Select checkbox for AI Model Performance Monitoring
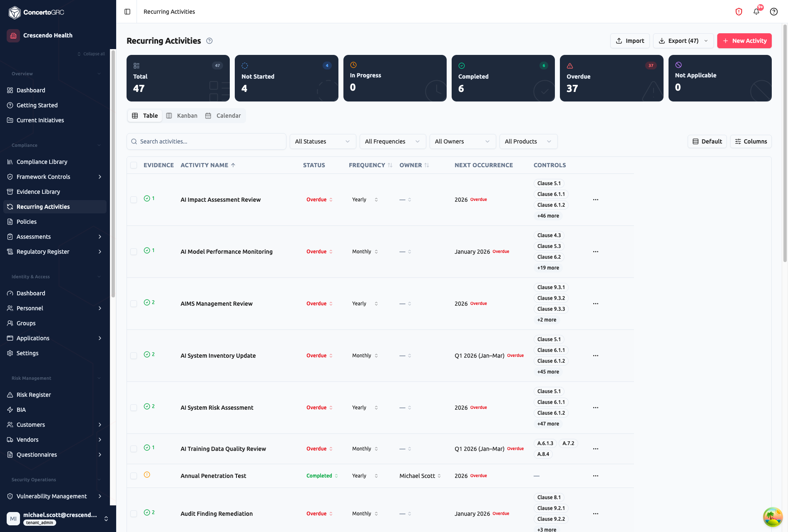The height and width of the screenshot is (532, 788). click(x=134, y=252)
